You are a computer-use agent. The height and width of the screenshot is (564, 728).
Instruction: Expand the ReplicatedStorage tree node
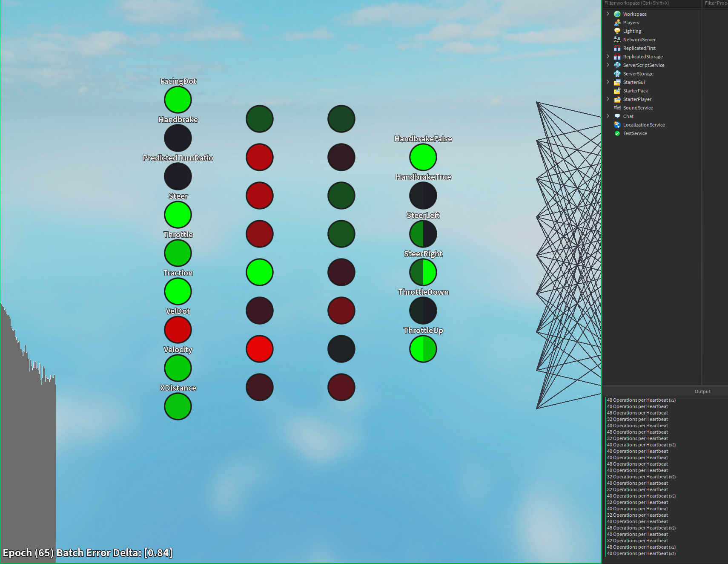[x=608, y=57]
